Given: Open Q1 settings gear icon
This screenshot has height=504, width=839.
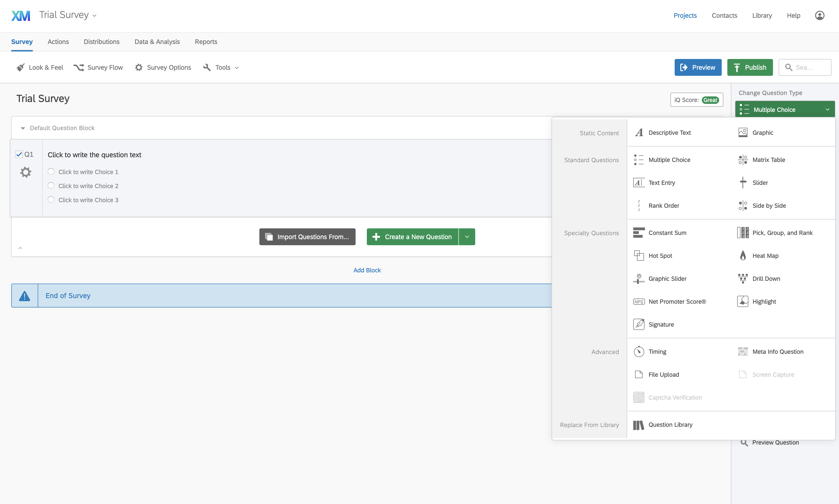Looking at the screenshot, I should [26, 172].
